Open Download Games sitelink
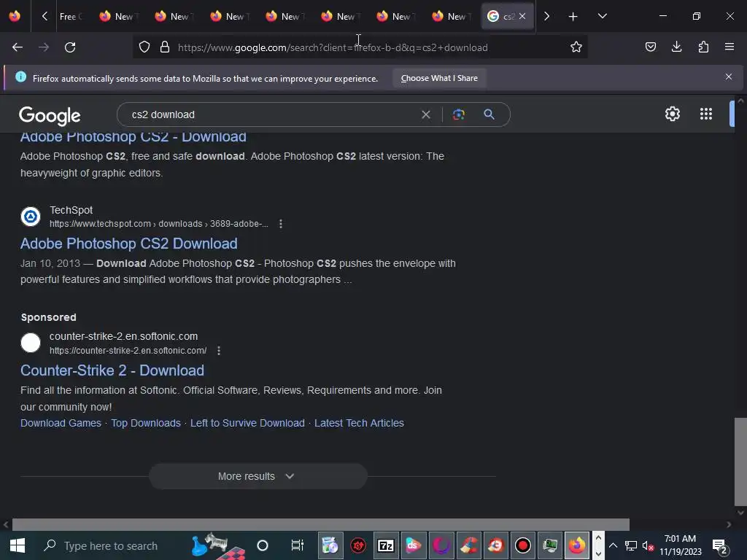Image resolution: width=747 pixels, height=560 pixels. pyautogui.click(x=61, y=423)
